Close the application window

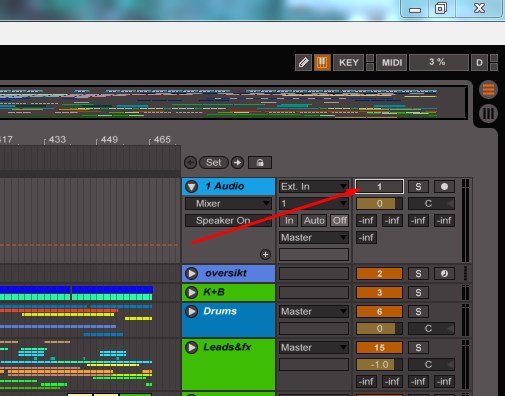479,8
